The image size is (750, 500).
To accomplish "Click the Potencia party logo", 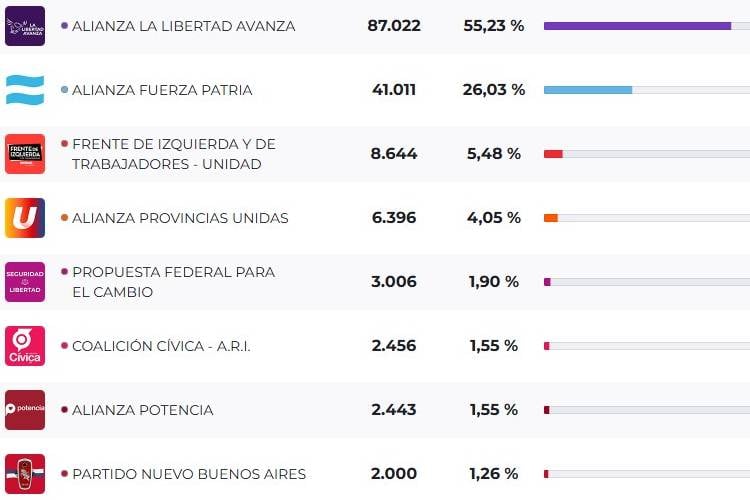I will pos(25,410).
